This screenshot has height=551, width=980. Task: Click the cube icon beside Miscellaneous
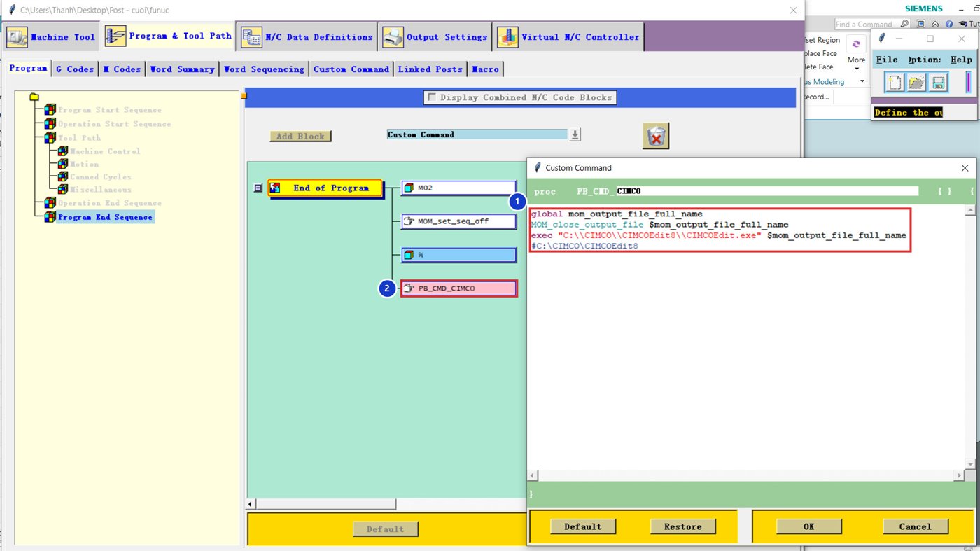[x=63, y=189]
